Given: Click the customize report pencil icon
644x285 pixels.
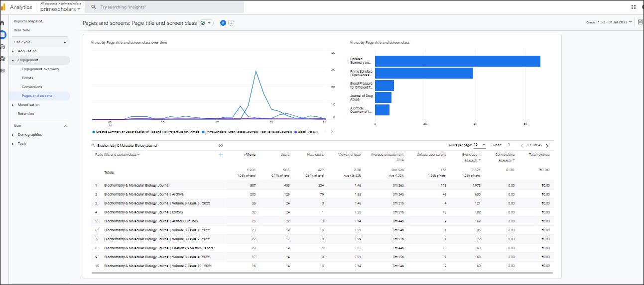Looking at the screenshot, I should 640,22.
